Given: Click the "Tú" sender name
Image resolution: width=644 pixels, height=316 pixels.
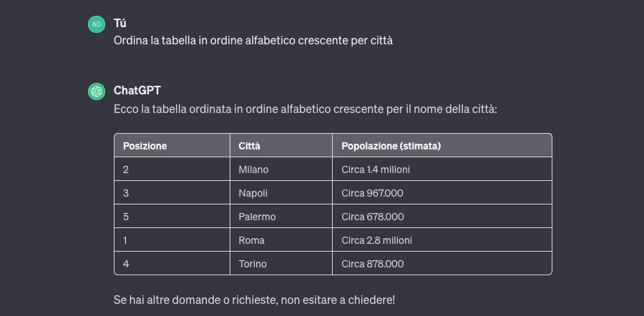Looking at the screenshot, I should pos(119,24).
